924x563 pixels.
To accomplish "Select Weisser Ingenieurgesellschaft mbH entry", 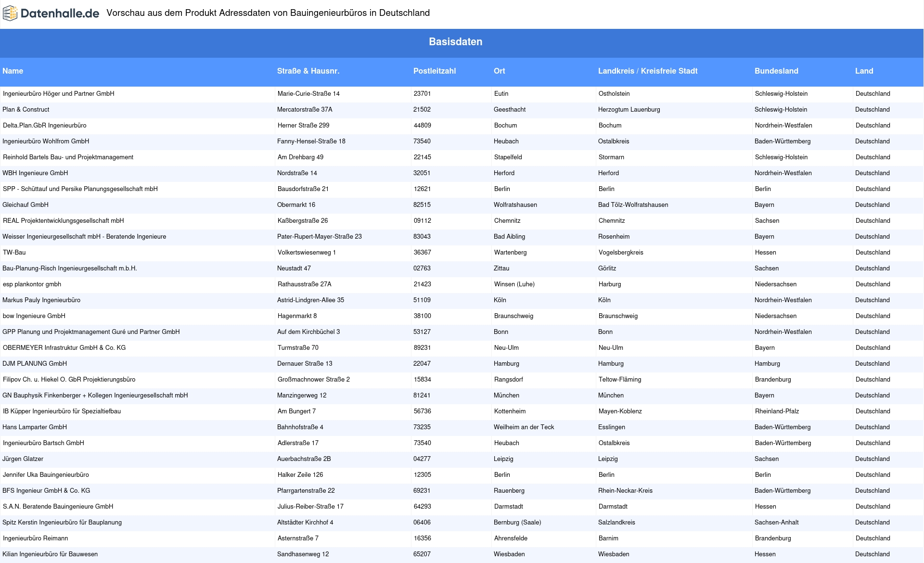I will pyautogui.click(x=84, y=237).
